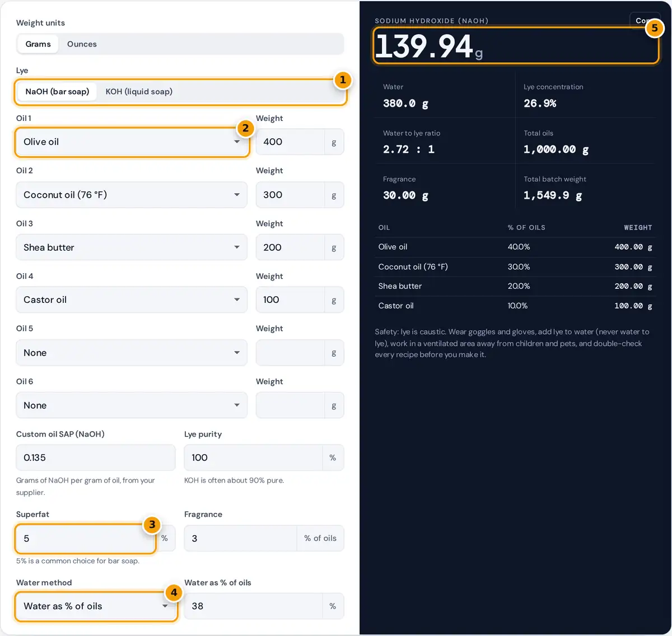
Task: Click 'KOH is often about 90% pure' hint
Action: 234,480
